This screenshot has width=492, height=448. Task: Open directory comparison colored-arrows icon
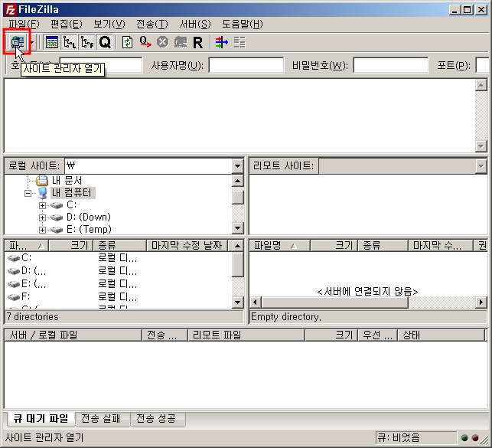221,42
